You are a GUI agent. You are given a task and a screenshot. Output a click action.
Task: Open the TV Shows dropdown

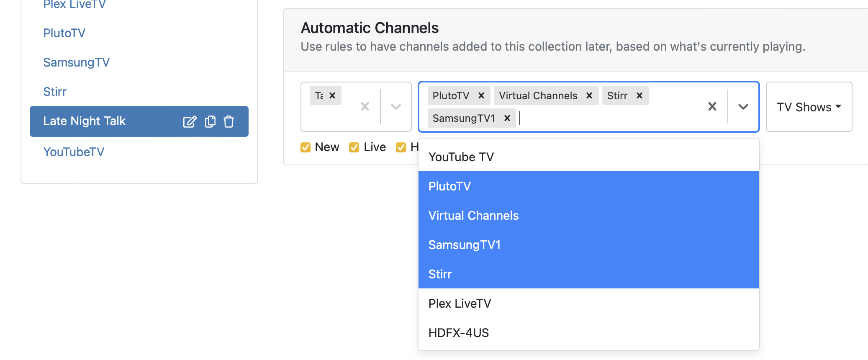coord(809,107)
